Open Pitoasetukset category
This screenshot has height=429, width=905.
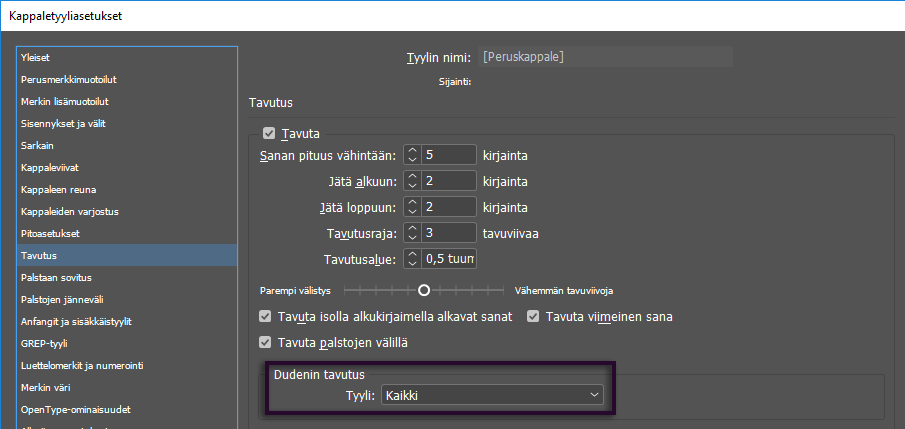point(50,233)
